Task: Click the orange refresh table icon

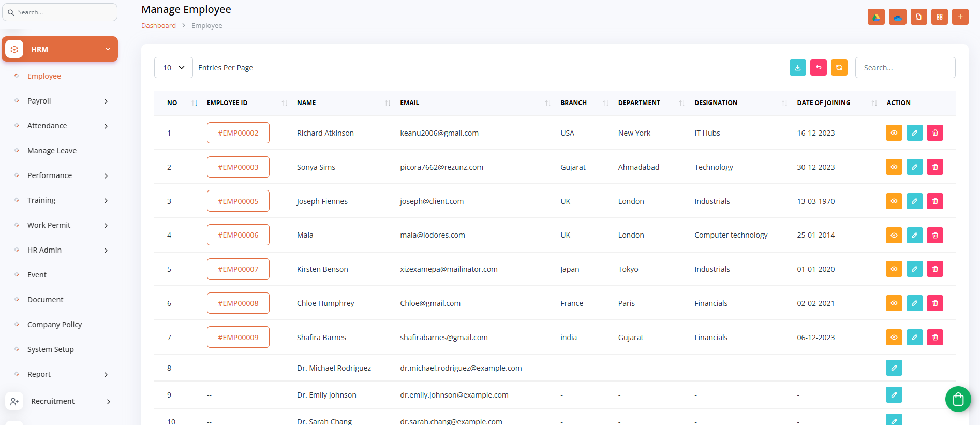Action: 839,68
